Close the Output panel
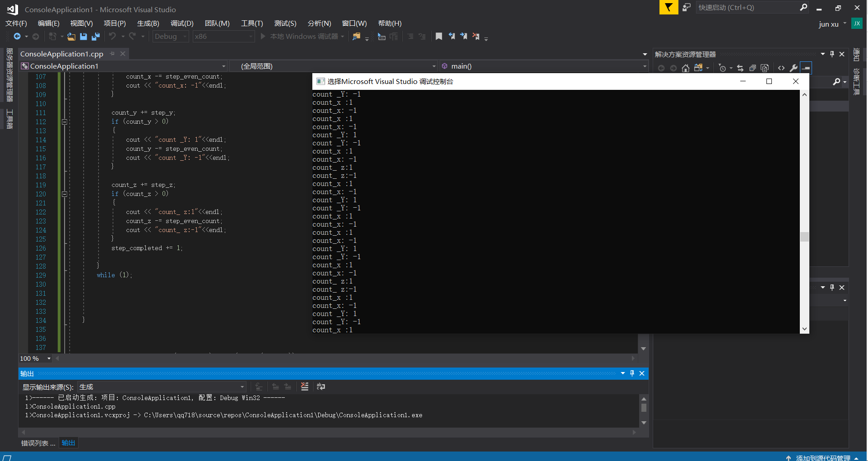 tap(642, 373)
